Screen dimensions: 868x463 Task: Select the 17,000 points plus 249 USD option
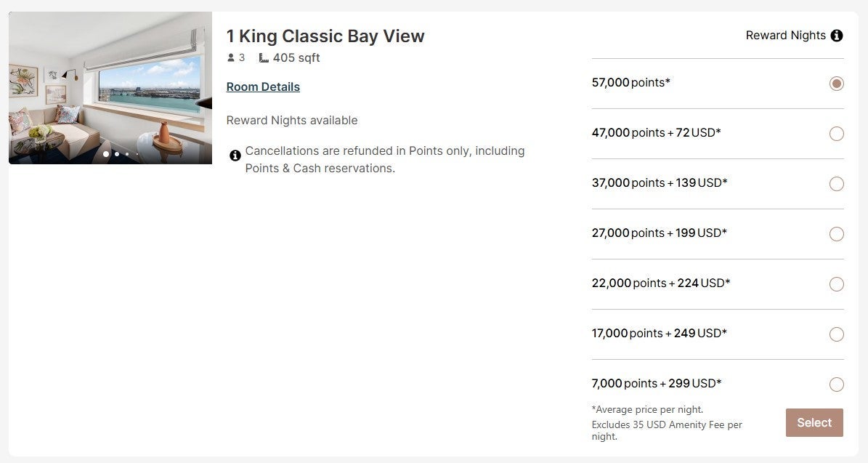[x=836, y=334]
